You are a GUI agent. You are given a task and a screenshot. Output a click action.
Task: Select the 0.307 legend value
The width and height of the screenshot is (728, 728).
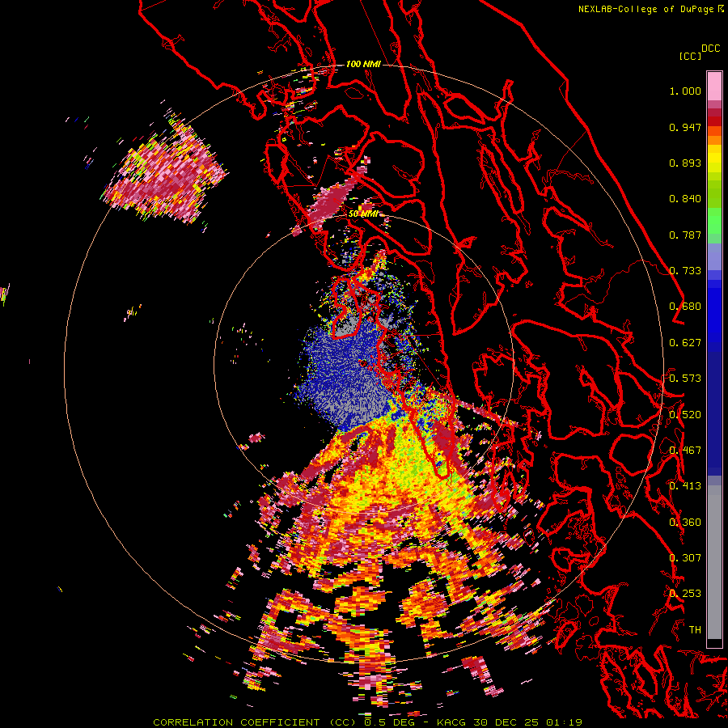click(685, 557)
